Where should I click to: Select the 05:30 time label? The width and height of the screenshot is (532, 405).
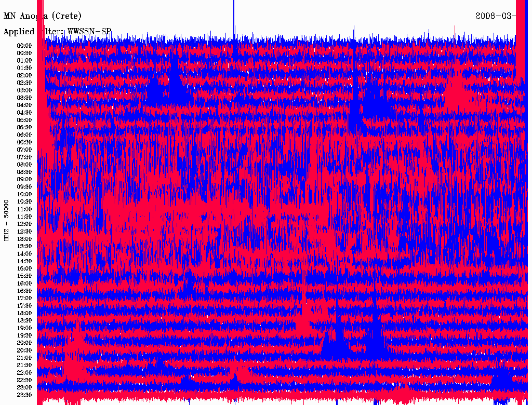(x=24, y=127)
